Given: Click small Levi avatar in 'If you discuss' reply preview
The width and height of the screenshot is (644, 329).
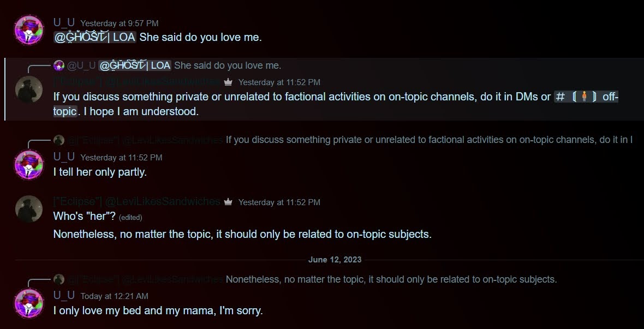Looking at the screenshot, I should point(59,140).
